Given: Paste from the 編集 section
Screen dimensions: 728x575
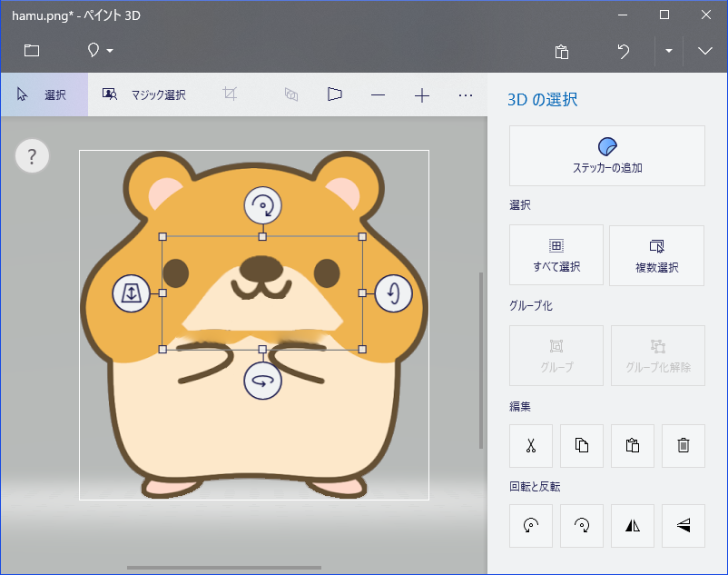Looking at the screenshot, I should tap(633, 445).
